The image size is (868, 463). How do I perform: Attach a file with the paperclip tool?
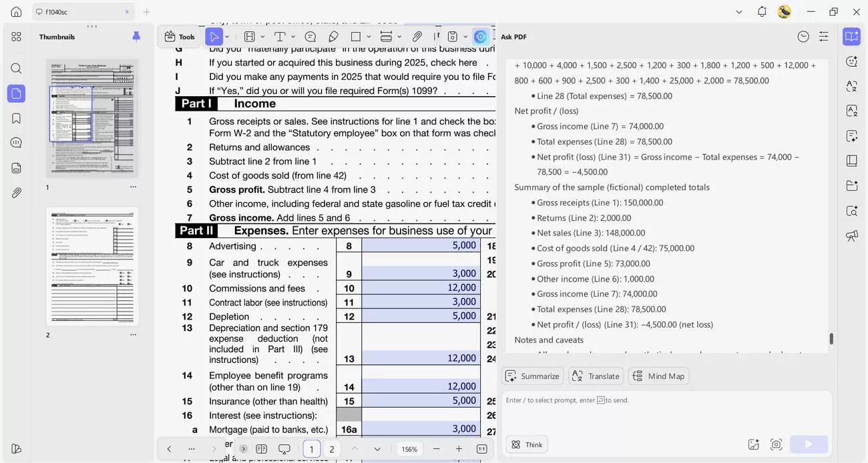(416, 37)
